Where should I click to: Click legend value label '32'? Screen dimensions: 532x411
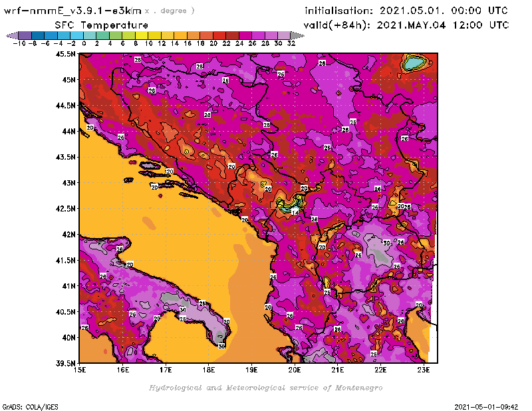click(291, 43)
